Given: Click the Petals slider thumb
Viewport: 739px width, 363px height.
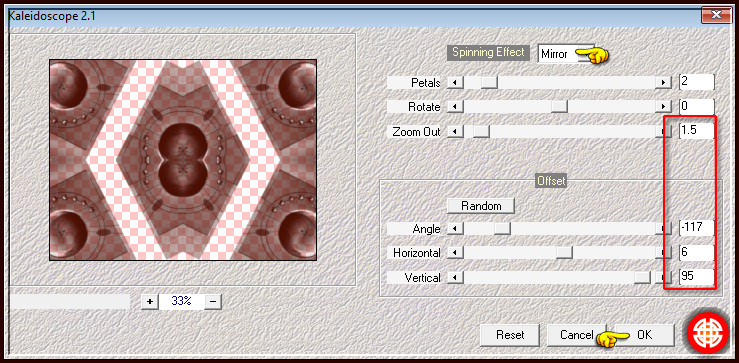Looking at the screenshot, I should click(489, 82).
